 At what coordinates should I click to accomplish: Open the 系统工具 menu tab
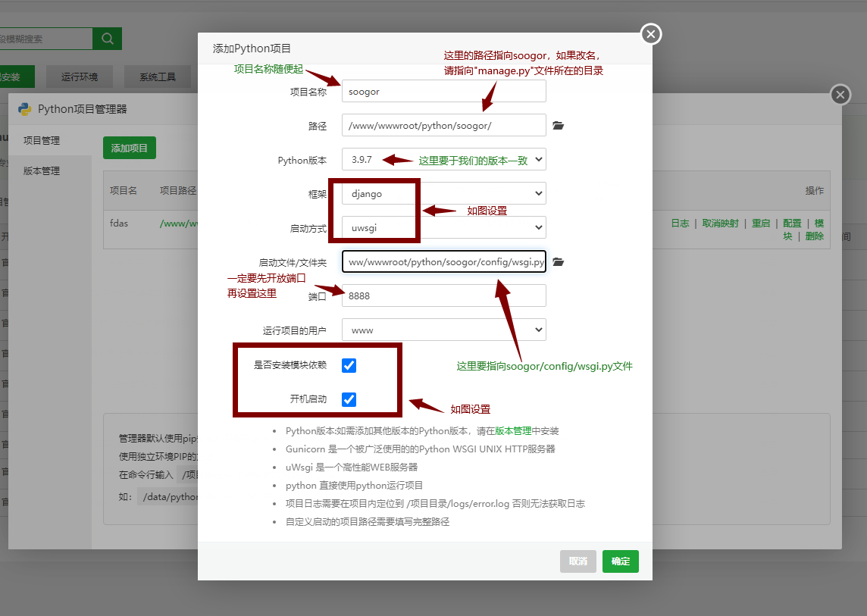[157, 77]
